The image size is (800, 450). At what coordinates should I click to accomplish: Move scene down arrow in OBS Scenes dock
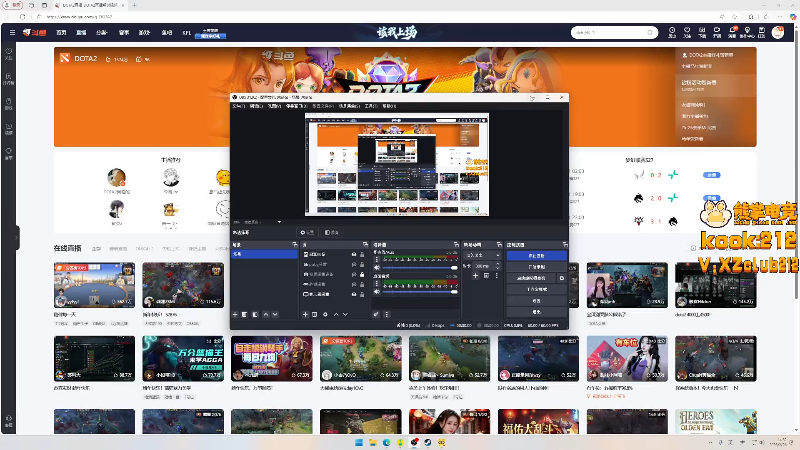pos(275,315)
